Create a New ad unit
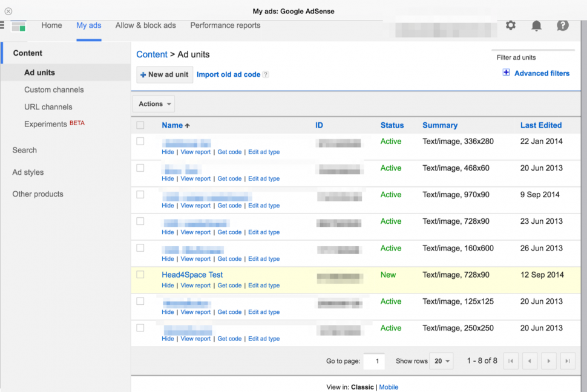This screenshot has height=392, width=587. 165,74
